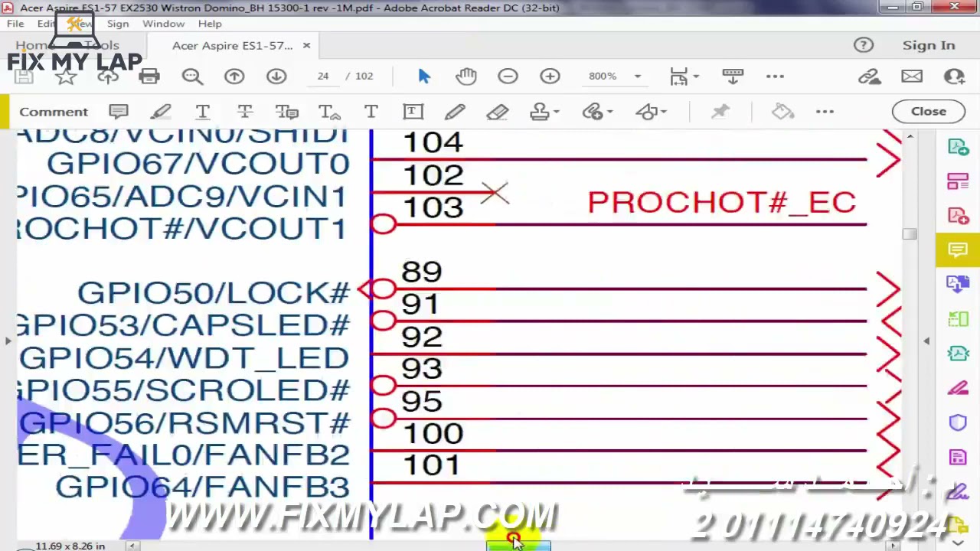
Task: Click the horizontal scrollbar left arrow
Action: pyautogui.click(x=132, y=546)
